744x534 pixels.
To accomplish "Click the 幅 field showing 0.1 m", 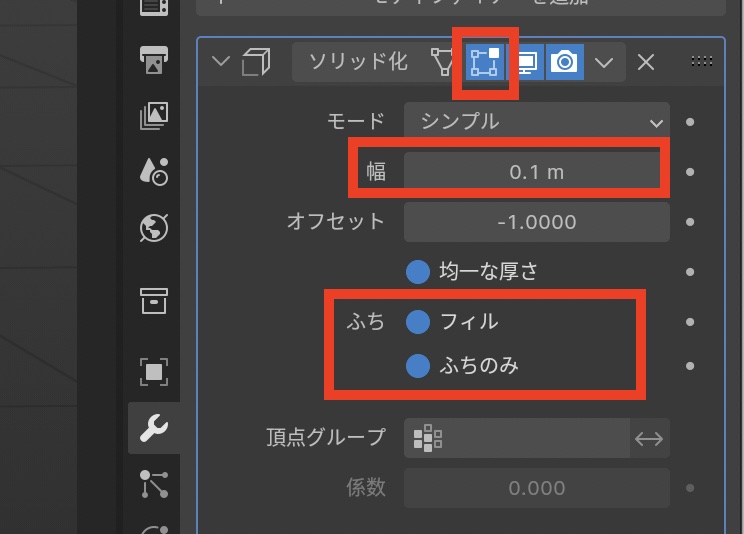I will [536, 172].
